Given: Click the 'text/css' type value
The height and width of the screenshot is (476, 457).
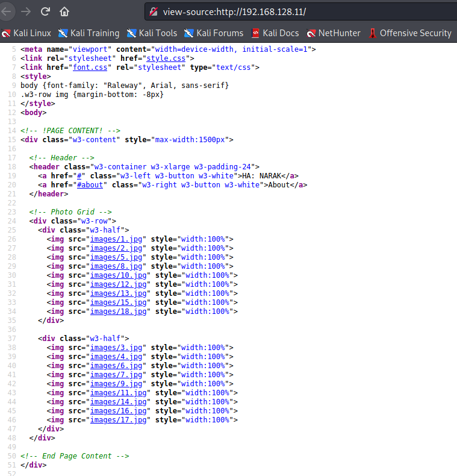Looking at the screenshot, I should [x=234, y=67].
